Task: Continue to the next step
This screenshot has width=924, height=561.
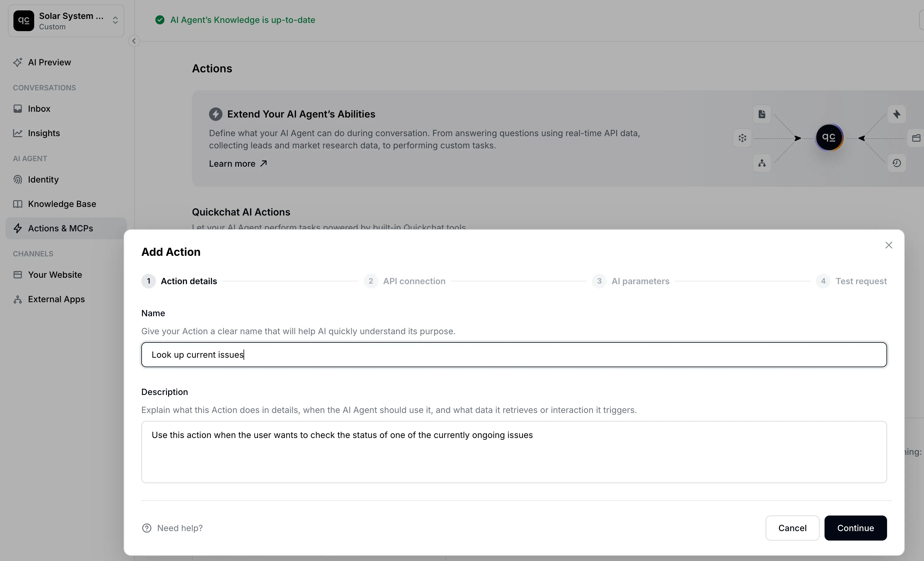Action: coord(855,528)
